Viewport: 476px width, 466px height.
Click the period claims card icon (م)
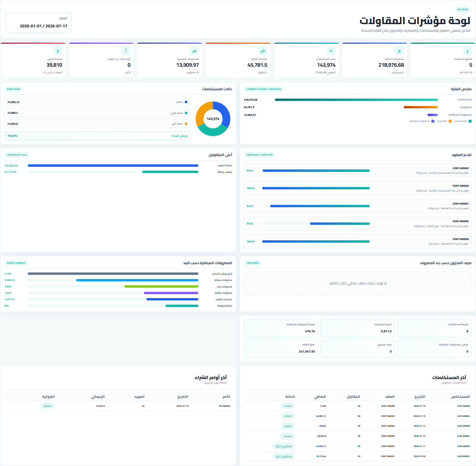coord(399,51)
